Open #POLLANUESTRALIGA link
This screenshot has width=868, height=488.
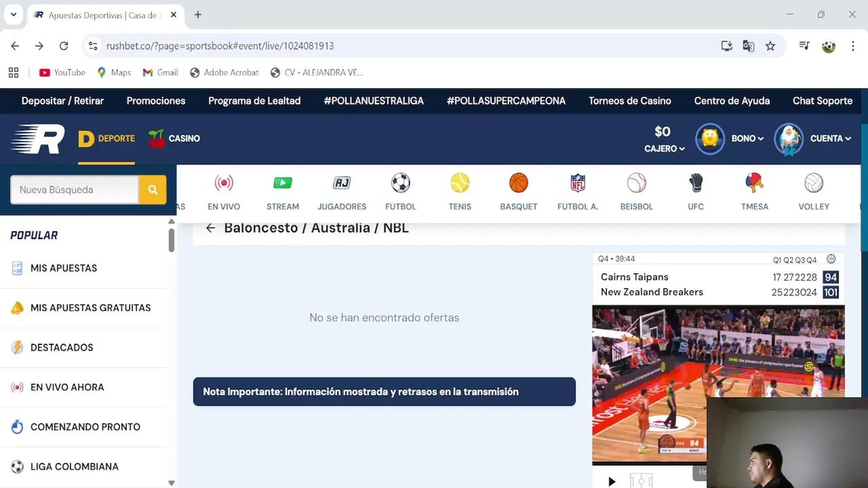pos(374,101)
